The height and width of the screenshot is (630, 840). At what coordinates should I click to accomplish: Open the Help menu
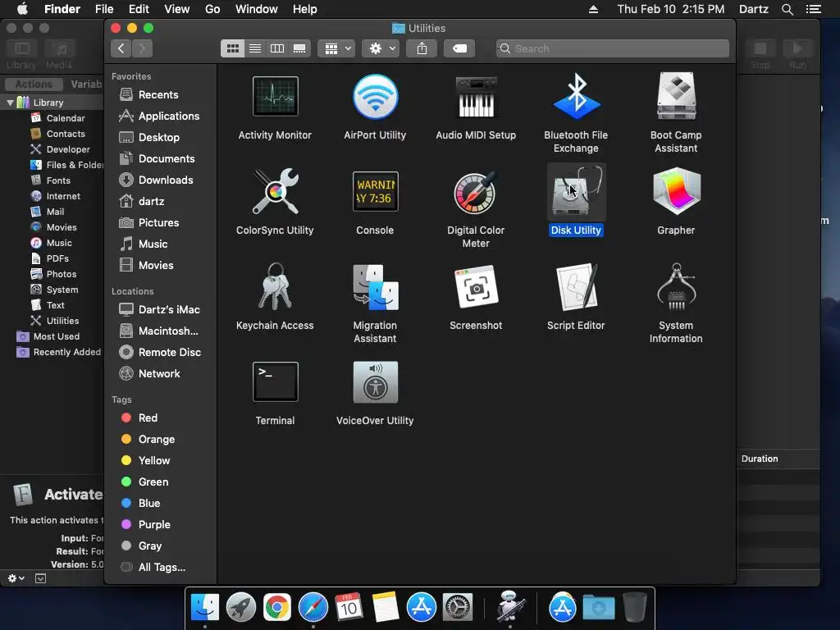click(x=305, y=9)
